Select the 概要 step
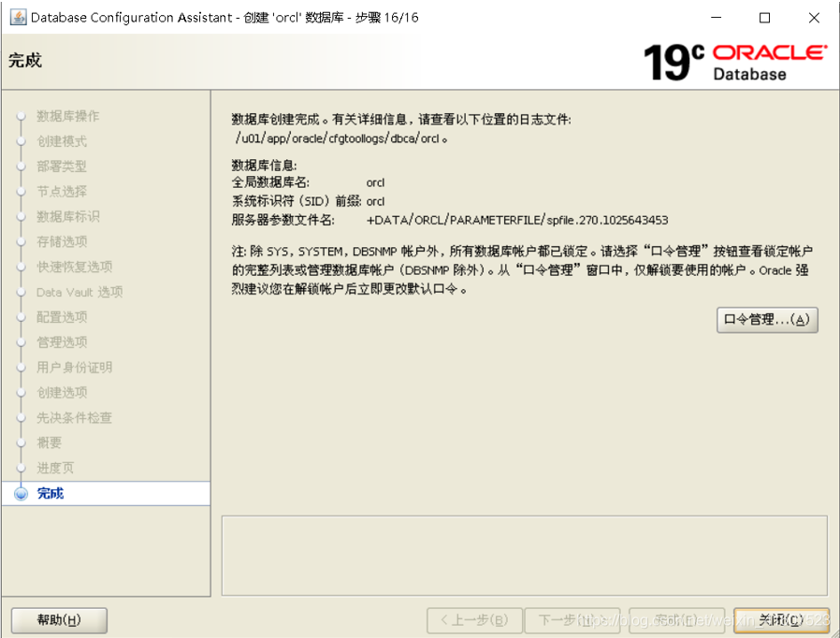Screen dimensions: 840x638 [x=50, y=443]
